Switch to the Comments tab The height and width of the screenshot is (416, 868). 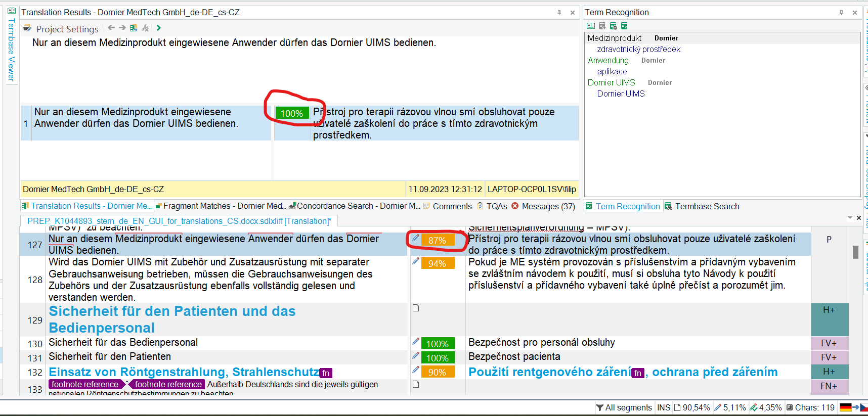click(448, 206)
